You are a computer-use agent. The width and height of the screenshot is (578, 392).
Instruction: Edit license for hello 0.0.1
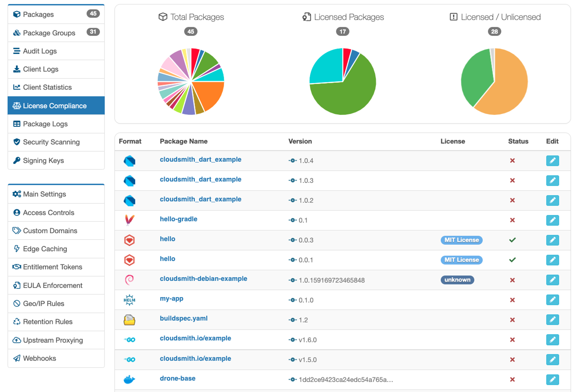552,260
